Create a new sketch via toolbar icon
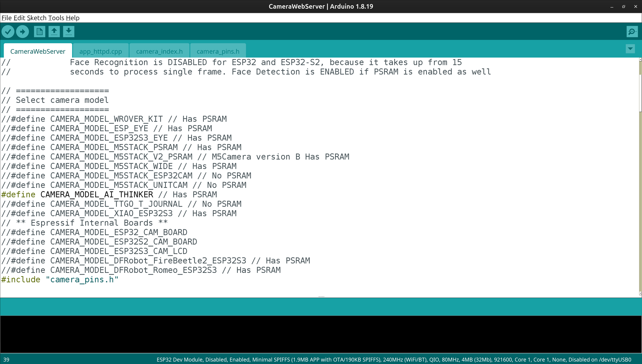Viewport: 642px width, 364px height. click(x=39, y=31)
